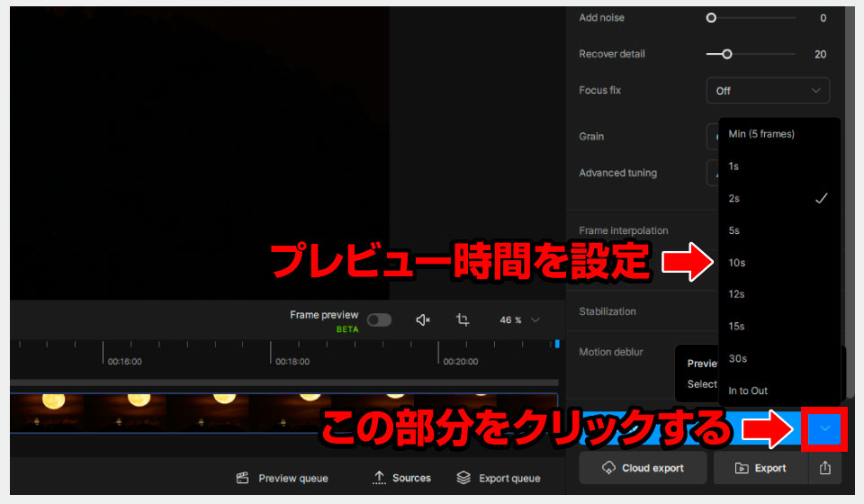Viewport: 864px width, 504px height.
Task: Pick 30s from the preview duration list
Action: tap(738, 358)
